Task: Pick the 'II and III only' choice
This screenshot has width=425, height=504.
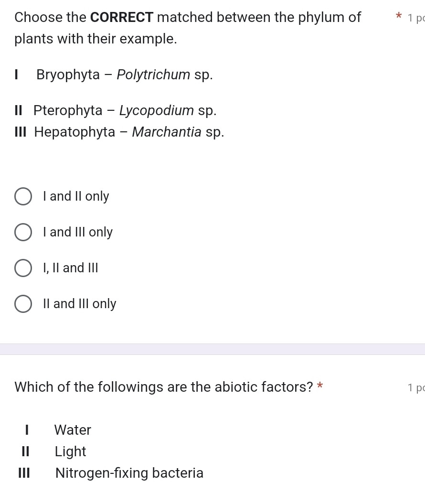Action: (x=23, y=304)
